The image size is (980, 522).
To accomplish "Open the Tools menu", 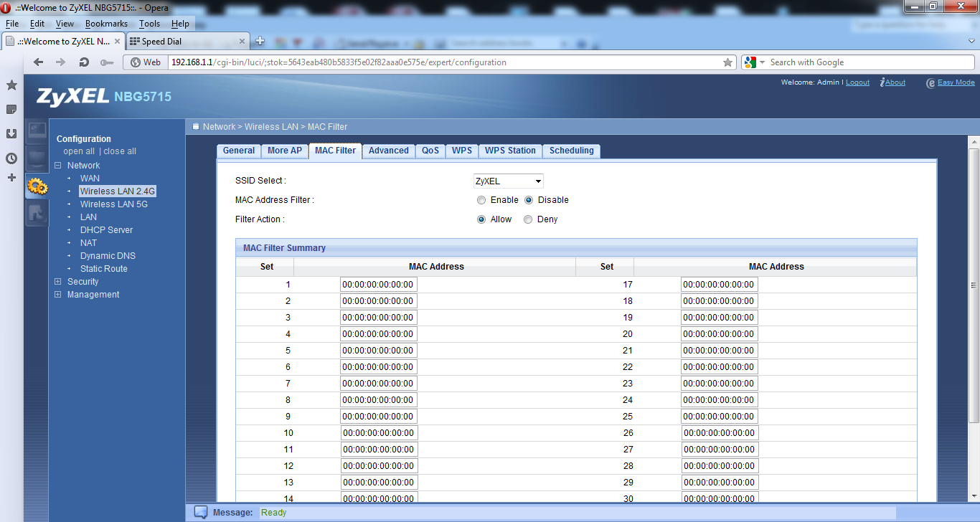I will point(150,24).
